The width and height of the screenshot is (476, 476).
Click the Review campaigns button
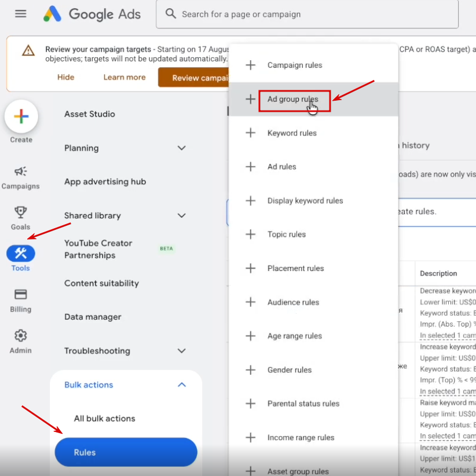pos(193,78)
